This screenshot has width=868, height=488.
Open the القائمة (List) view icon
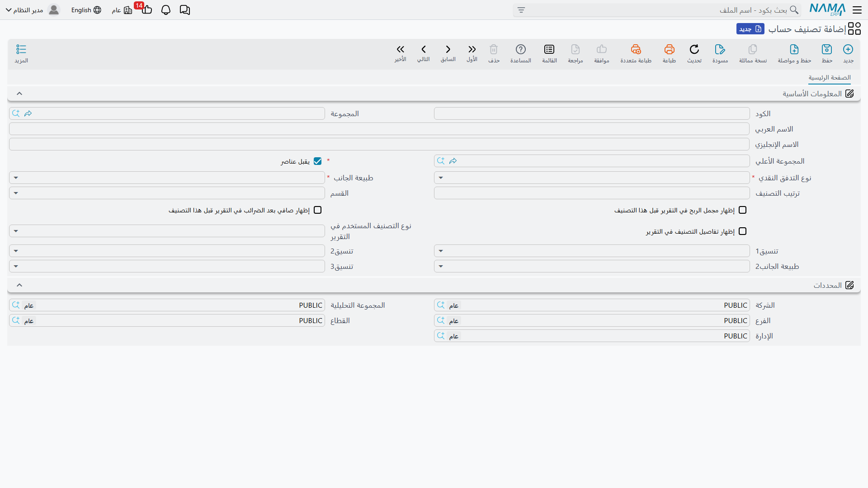point(549,49)
